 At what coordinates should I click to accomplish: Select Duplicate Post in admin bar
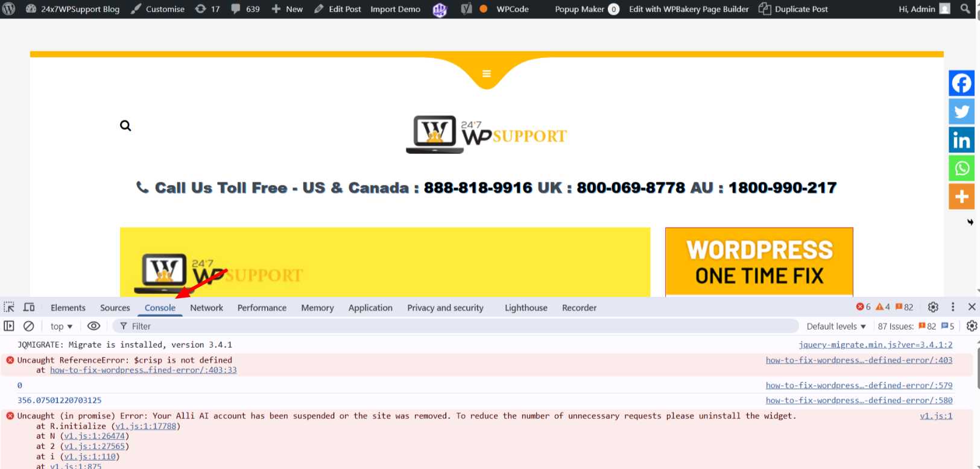click(793, 9)
